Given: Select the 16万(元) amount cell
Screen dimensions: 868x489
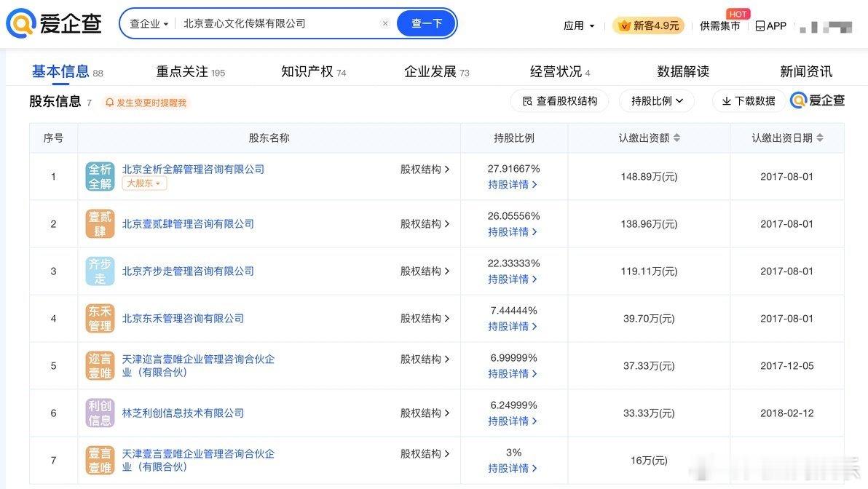Looking at the screenshot, I should 649,460.
